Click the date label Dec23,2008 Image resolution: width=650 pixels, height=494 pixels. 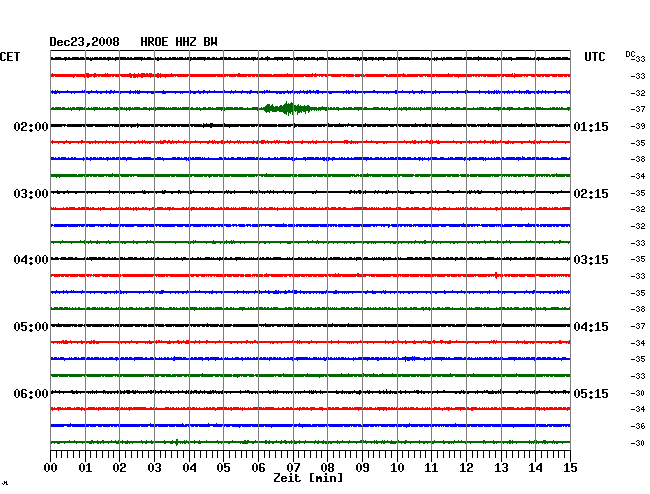pyautogui.click(x=85, y=42)
